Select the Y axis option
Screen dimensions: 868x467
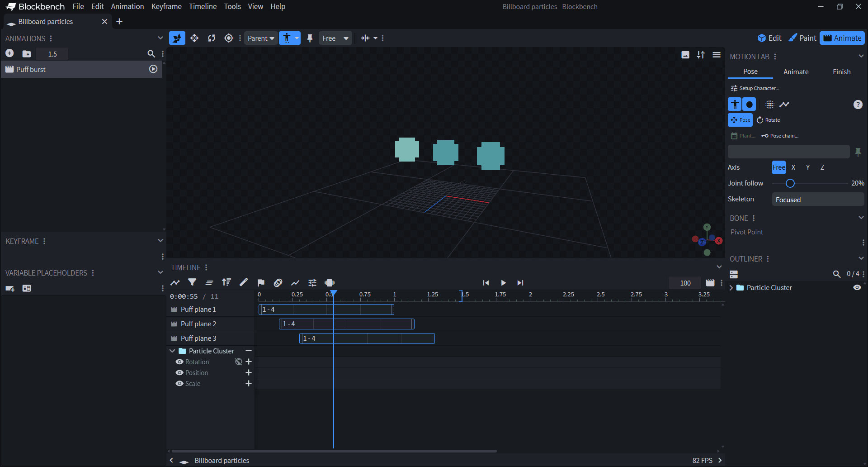808,167
